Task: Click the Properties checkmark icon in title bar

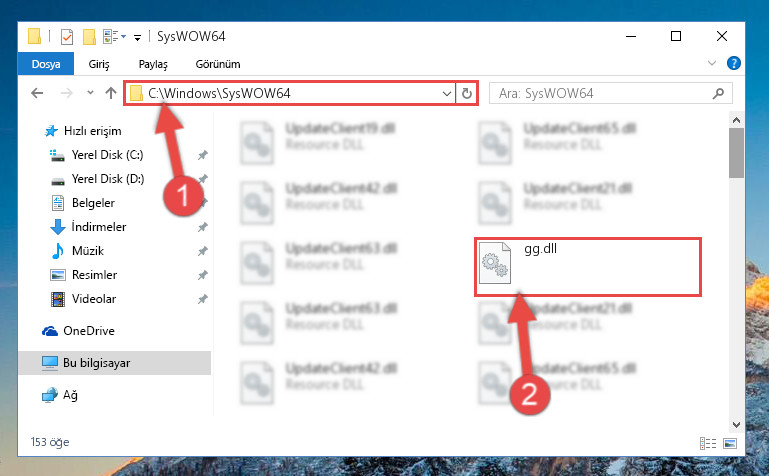Action: pyautogui.click(x=67, y=37)
